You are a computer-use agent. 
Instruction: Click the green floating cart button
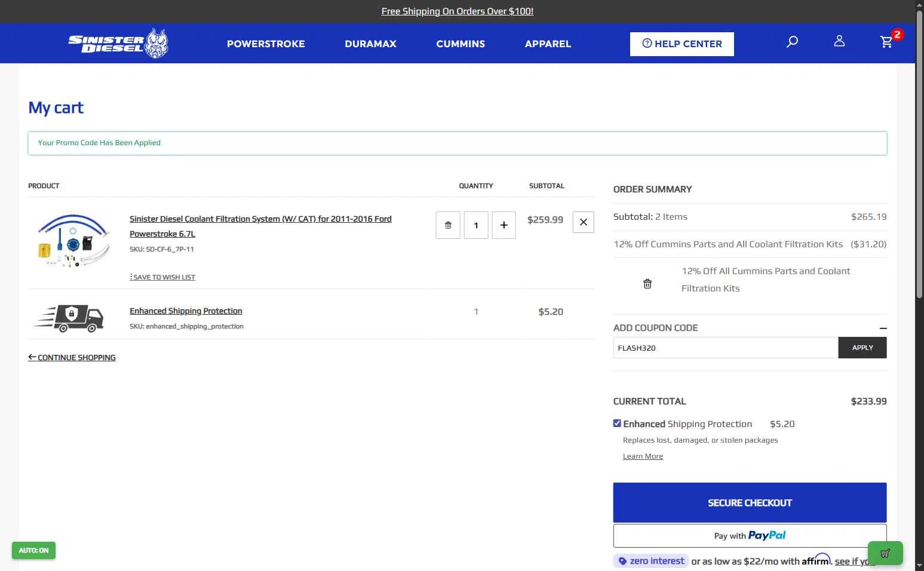(x=885, y=553)
